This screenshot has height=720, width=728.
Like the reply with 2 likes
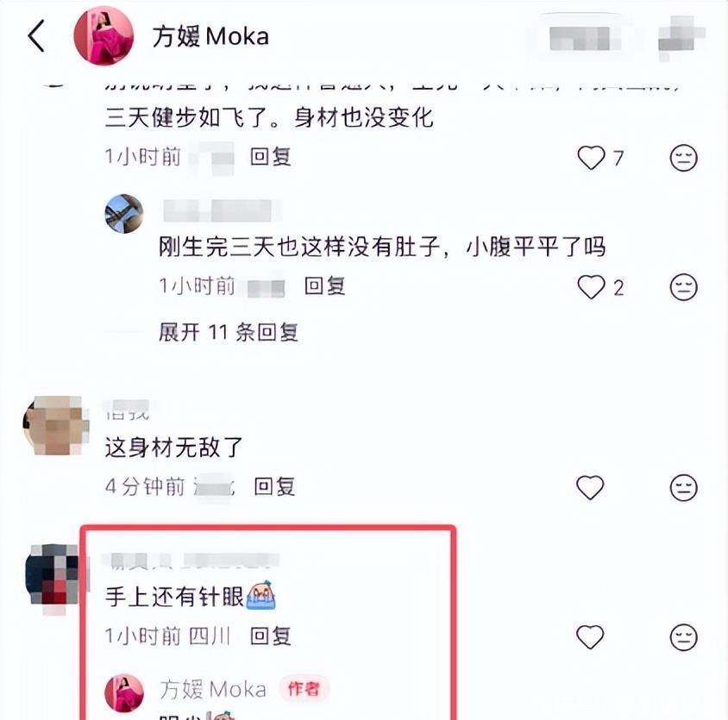pos(591,287)
